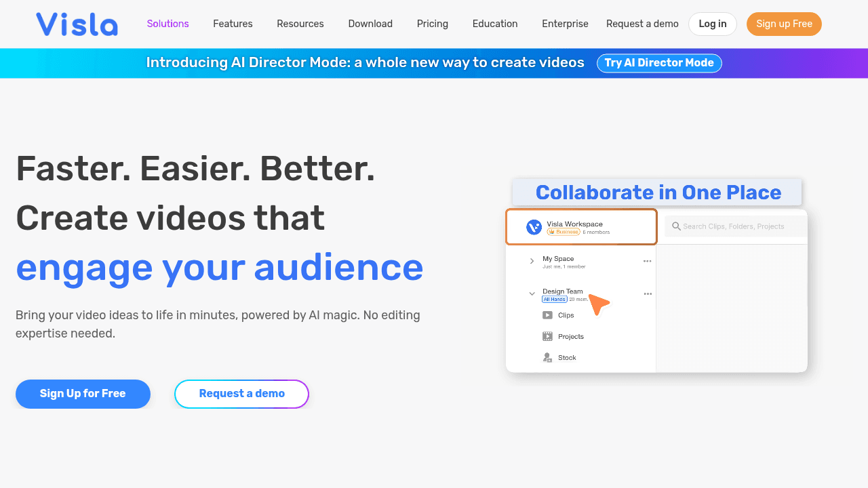The width and height of the screenshot is (868, 488).
Task: Click the orange Business crown badge
Action: (563, 232)
